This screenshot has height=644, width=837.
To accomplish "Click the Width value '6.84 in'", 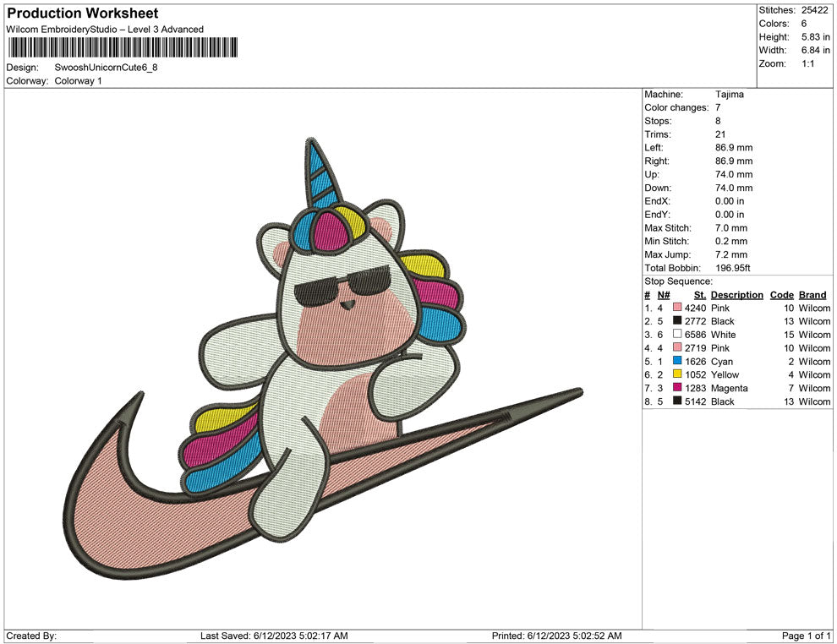I will [815, 50].
